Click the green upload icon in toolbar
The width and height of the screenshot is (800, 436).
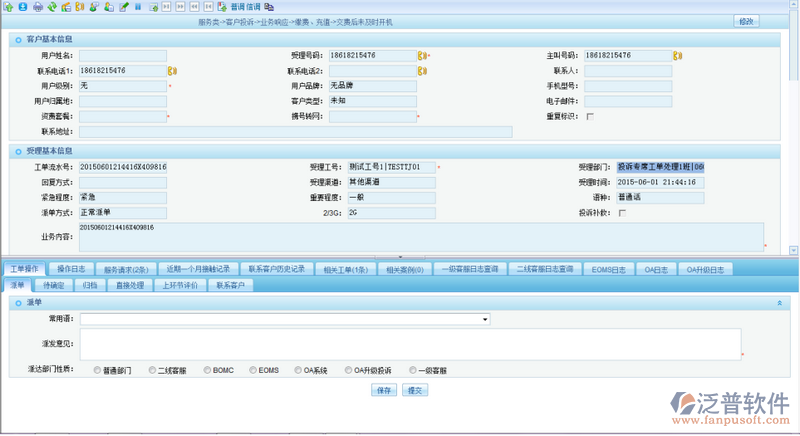(9, 6)
